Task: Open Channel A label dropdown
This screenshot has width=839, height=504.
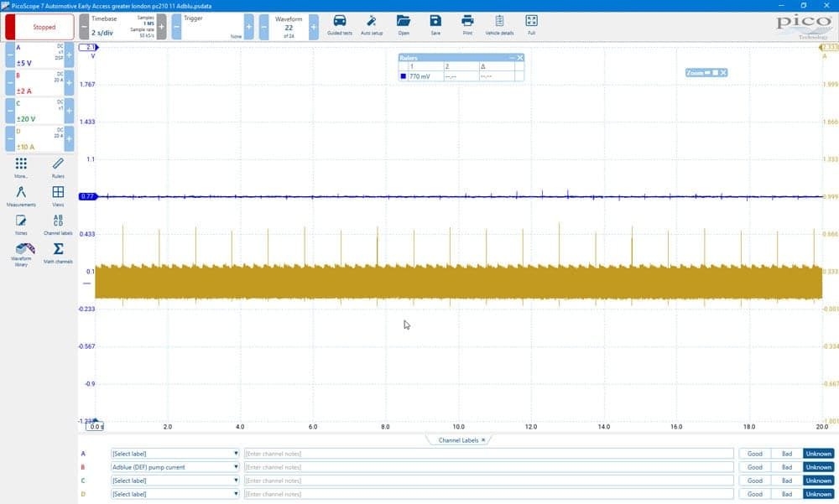Action: pos(175,454)
